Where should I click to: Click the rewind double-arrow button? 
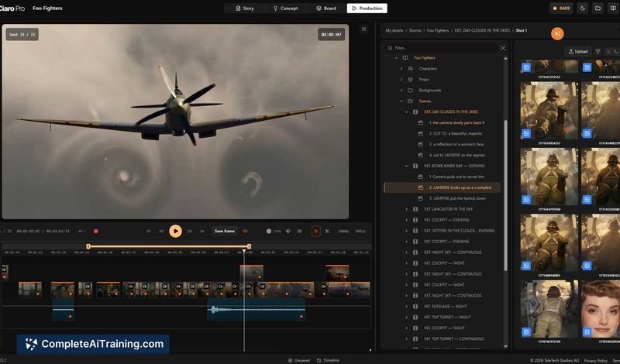149,232
